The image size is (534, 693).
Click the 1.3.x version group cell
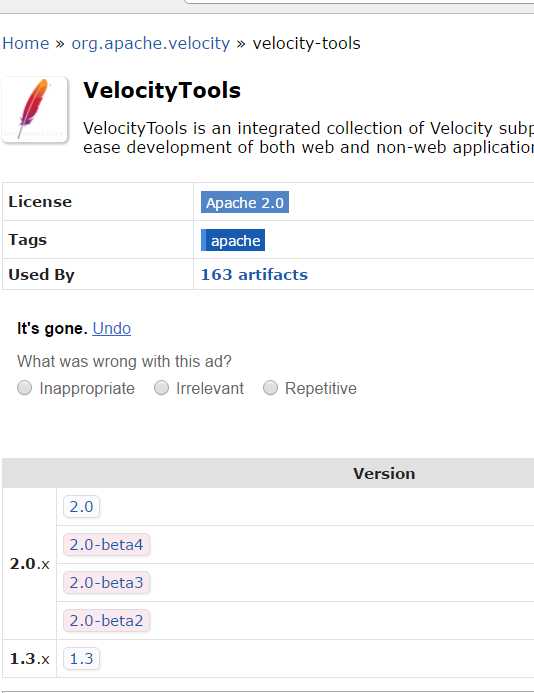[x=30, y=659]
